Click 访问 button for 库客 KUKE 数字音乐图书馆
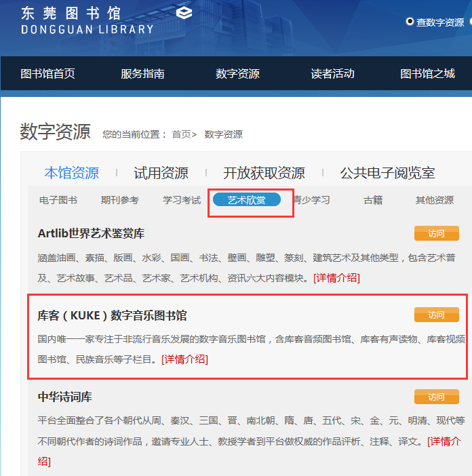The image size is (472, 476). coord(436,315)
